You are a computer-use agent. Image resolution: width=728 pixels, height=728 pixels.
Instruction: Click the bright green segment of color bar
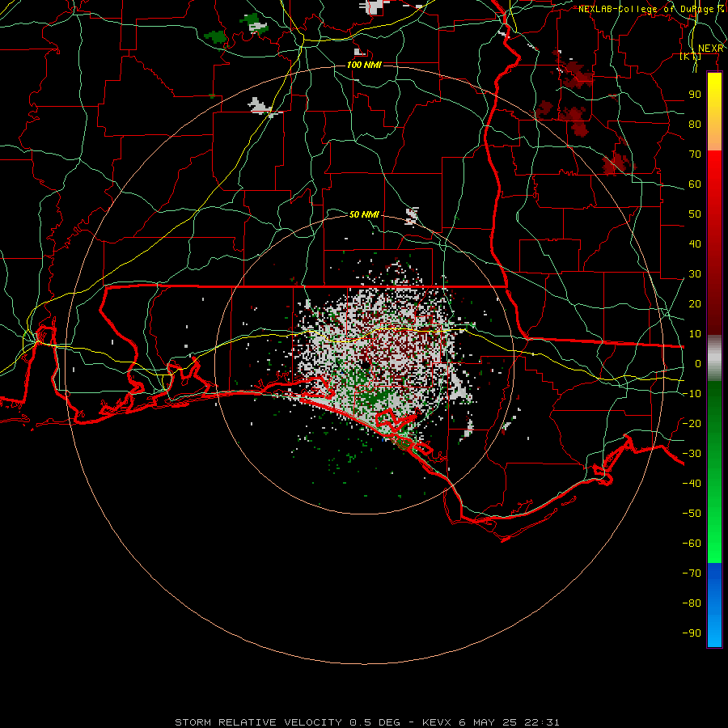pos(714,534)
